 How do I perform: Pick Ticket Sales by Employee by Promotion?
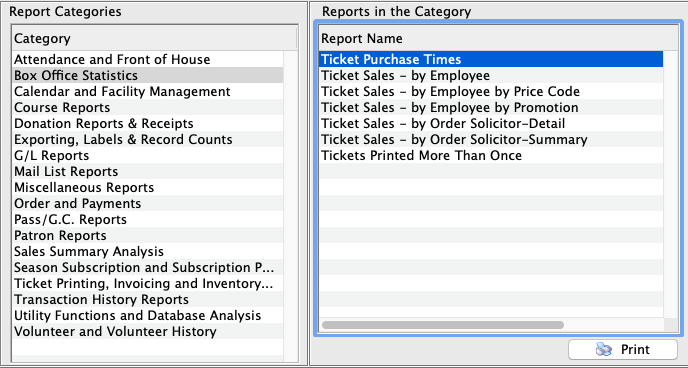[491, 107]
